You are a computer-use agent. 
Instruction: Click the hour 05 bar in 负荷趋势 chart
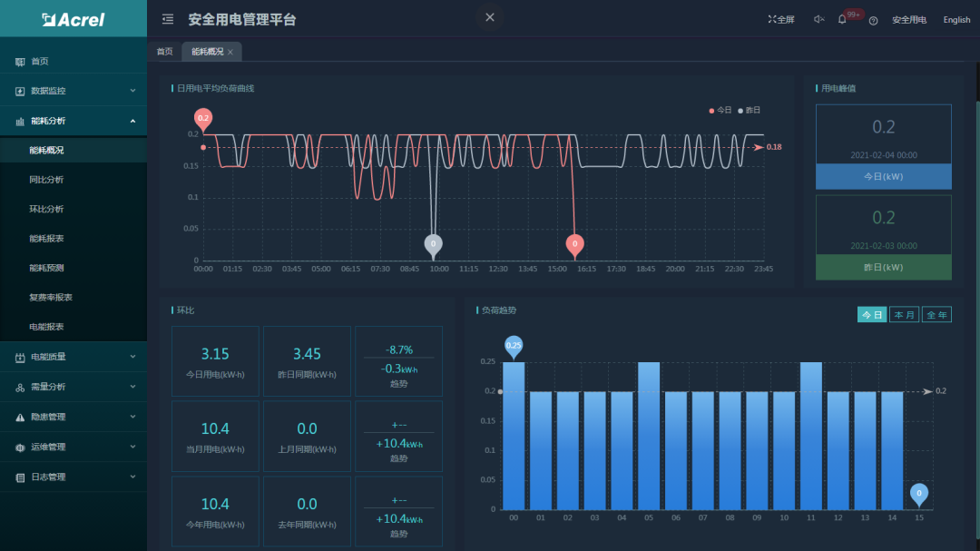click(649, 436)
